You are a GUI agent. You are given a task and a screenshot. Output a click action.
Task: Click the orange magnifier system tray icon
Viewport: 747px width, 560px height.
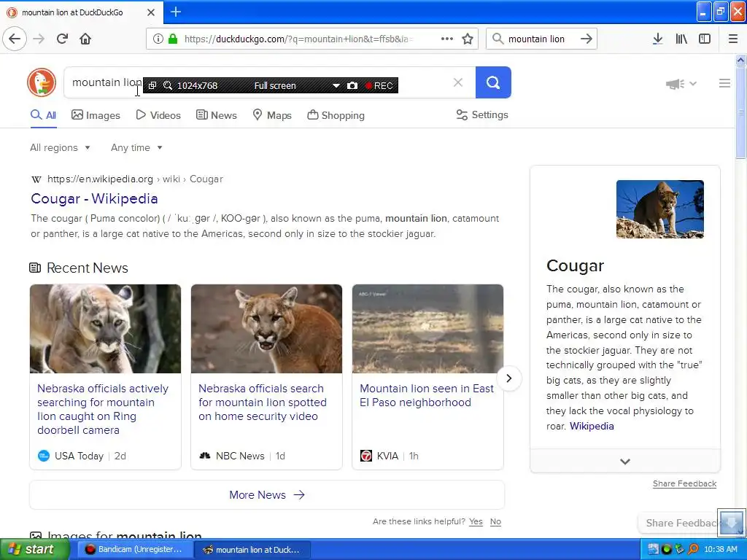click(693, 550)
